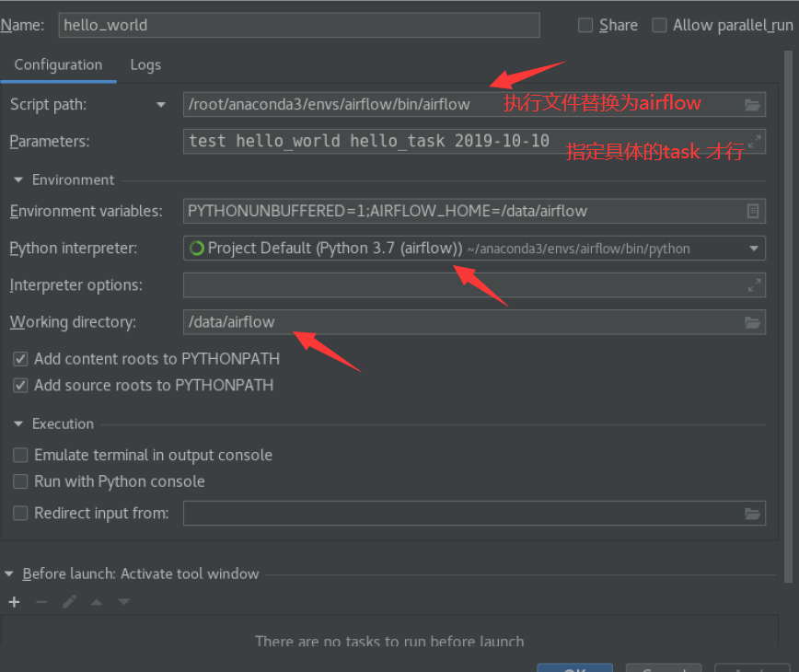Click the Name field hello_world
The image size is (799, 672).
(x=299, y=25)
